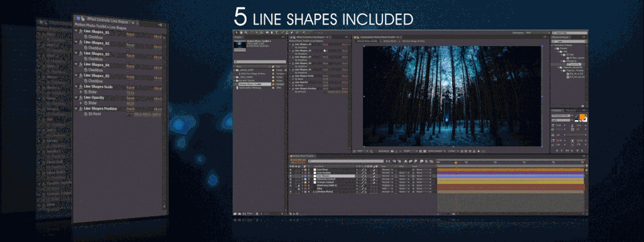Enable Line Shapes_03 checkbox in enlarged panel
This screenshot has height=242, width=644.
[x=128, y=61]
